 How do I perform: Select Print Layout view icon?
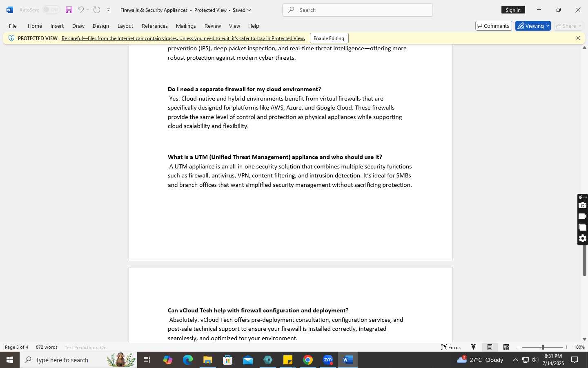point(490,347)
